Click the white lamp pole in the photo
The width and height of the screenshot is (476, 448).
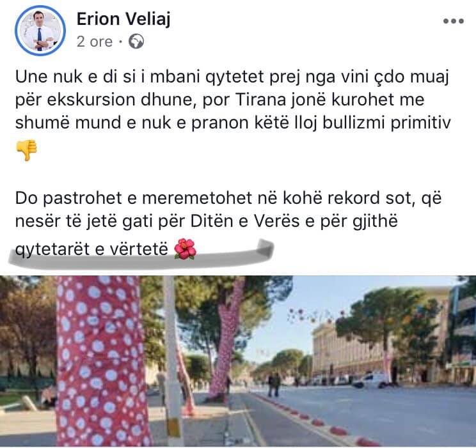pyautogui.click(x=172, y=361)
